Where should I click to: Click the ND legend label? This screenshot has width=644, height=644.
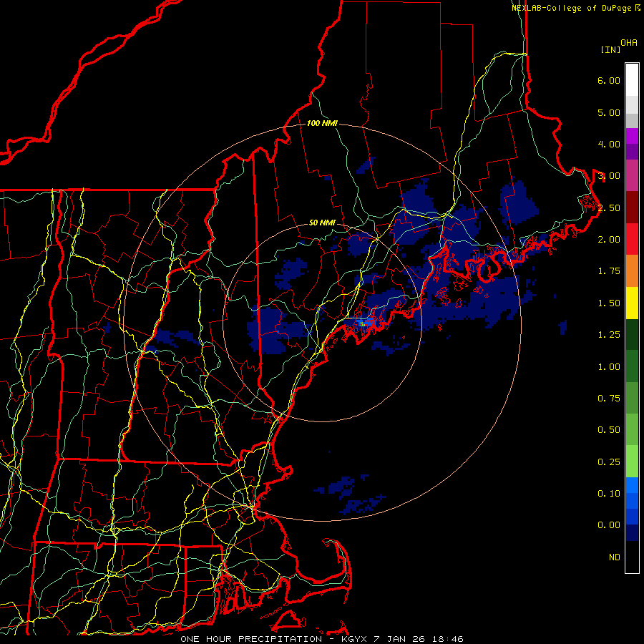(x=615, y=557)
